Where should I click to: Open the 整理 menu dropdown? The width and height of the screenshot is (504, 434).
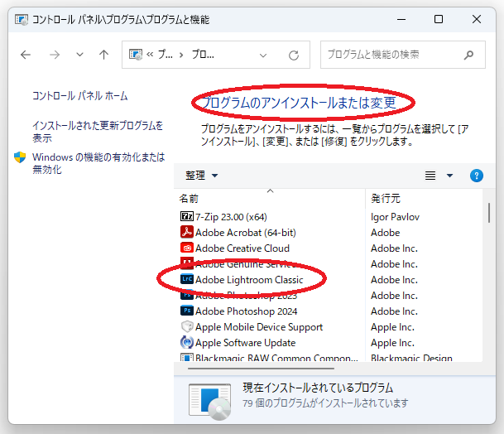point(202,176)
